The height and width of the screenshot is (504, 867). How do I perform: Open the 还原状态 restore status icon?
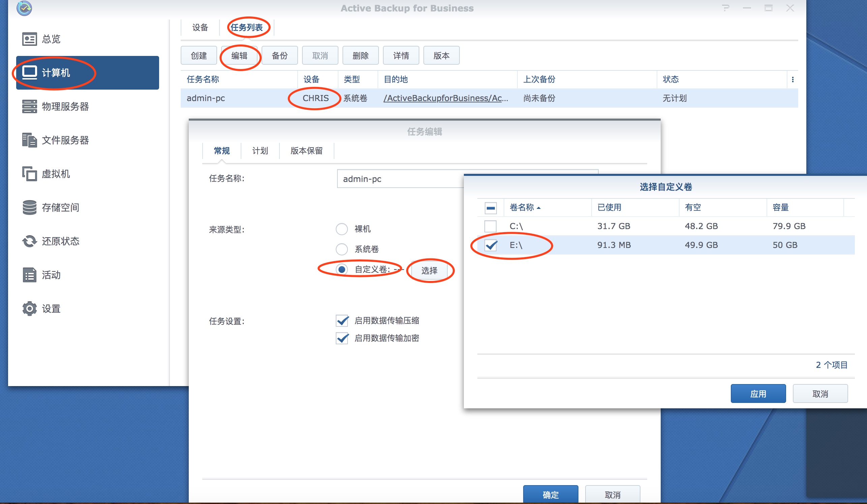[x=30, y=241]
